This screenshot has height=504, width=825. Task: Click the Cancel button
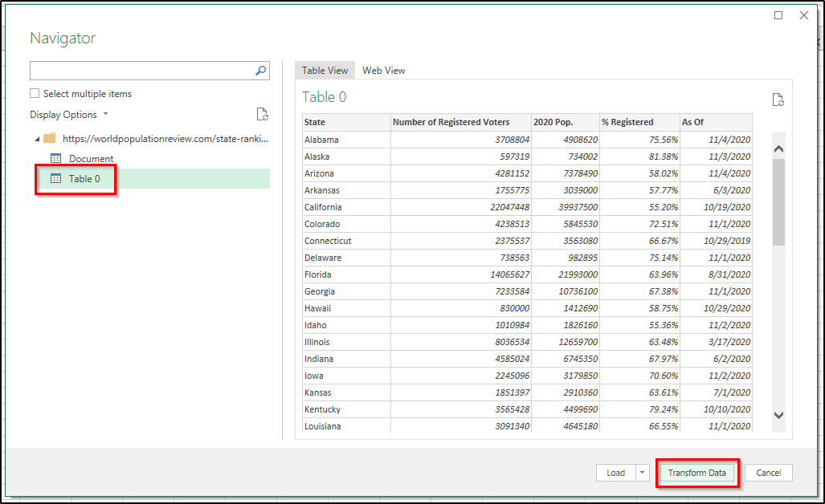(768, 473)
